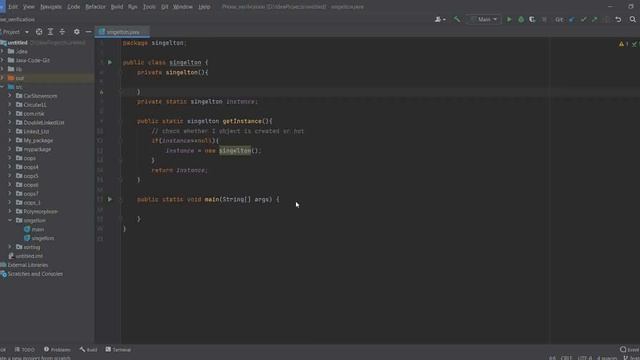
Task: Expand all in Project panel
Action: (x=50, y=31)
